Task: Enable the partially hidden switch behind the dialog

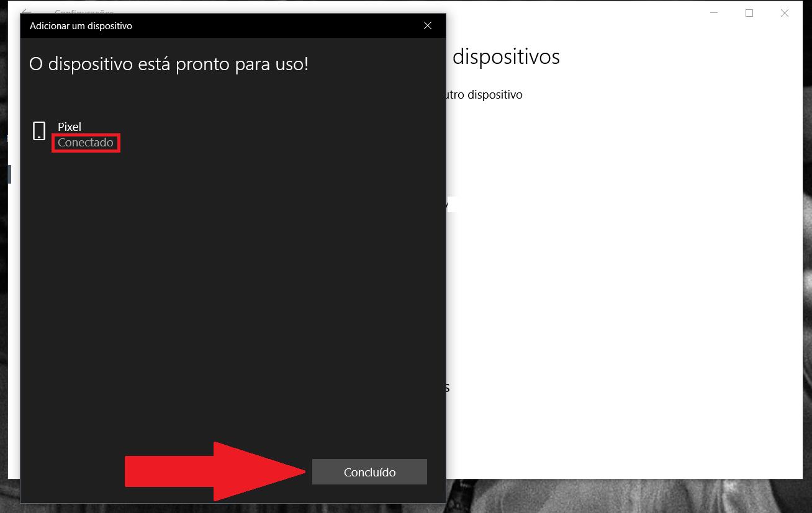Action: tap(448, 203)
